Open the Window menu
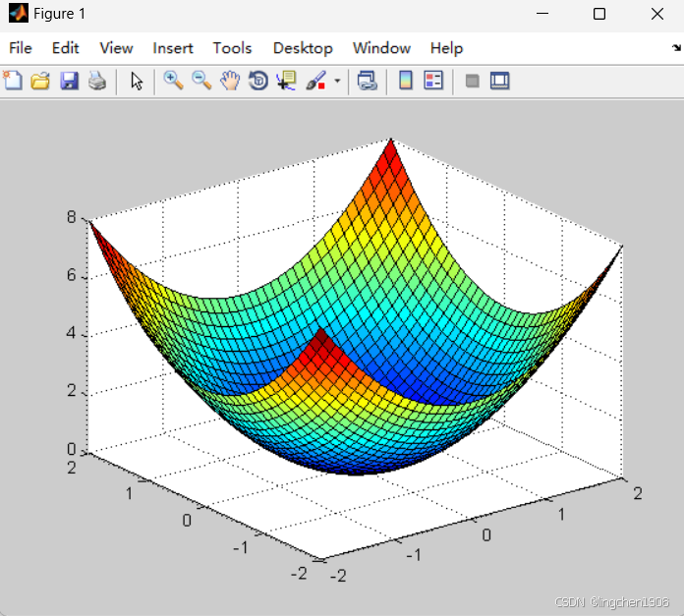This screenshot has width=684, height=616. (x=381, y=48)
